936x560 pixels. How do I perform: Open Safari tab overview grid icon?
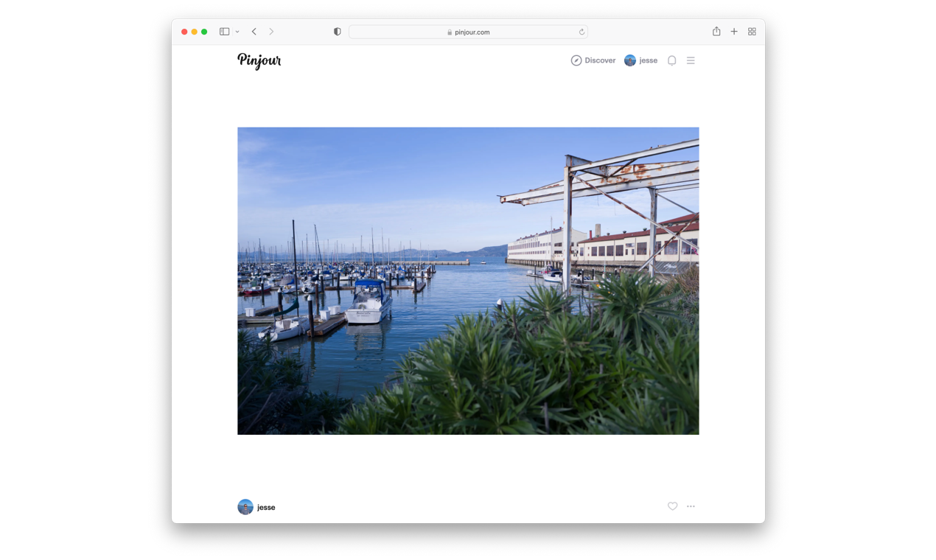point(752,31)
